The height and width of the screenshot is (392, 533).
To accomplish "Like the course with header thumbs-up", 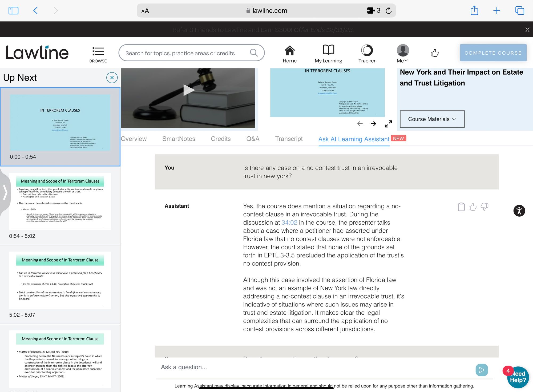I will [x=434, y=53].
